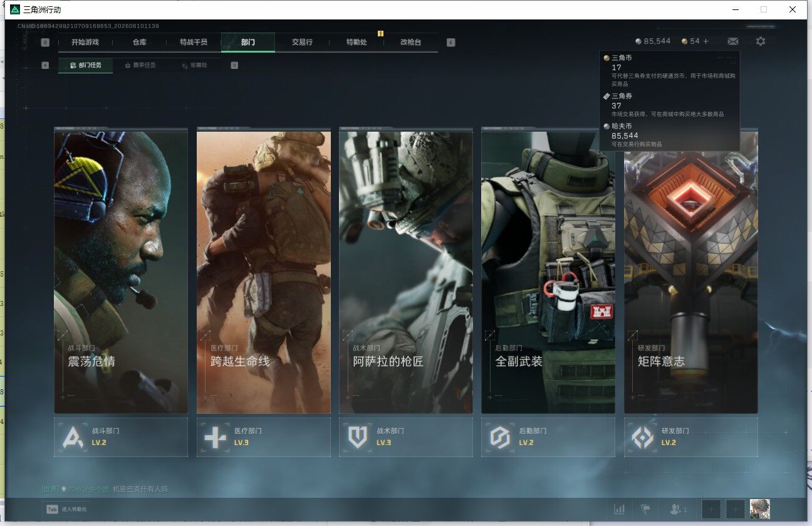The image size is (812, 526).
Task: Click the 三角币 coin icon next to 54
Action: (685, 41)
